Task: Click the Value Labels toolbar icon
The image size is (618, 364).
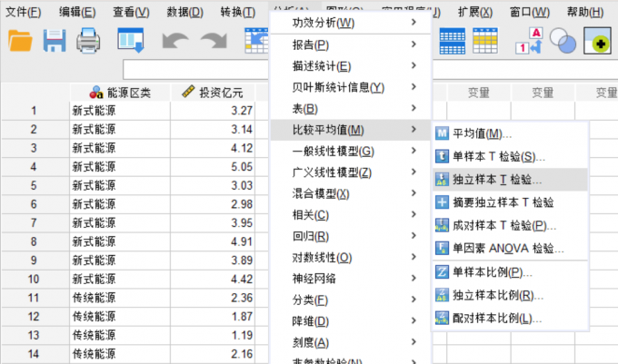Action: click(529, 41)
